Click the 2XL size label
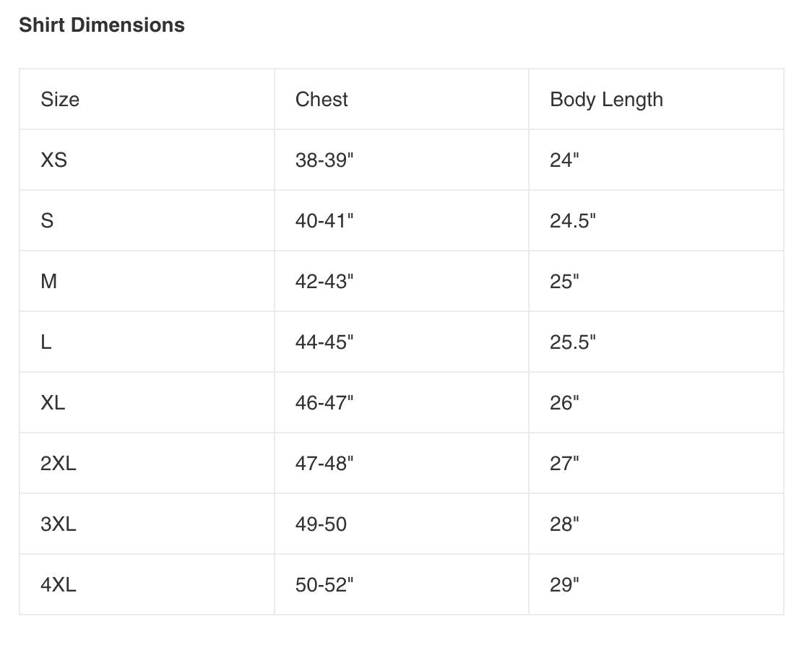This screenshot has width=812, height=650. click(58, 464)
